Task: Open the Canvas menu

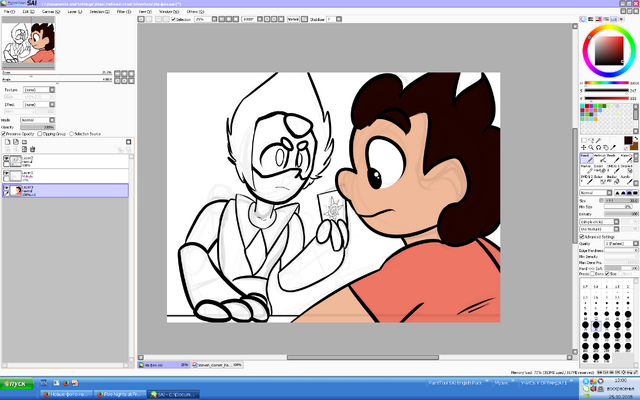Action: click(x=51, y=12)
